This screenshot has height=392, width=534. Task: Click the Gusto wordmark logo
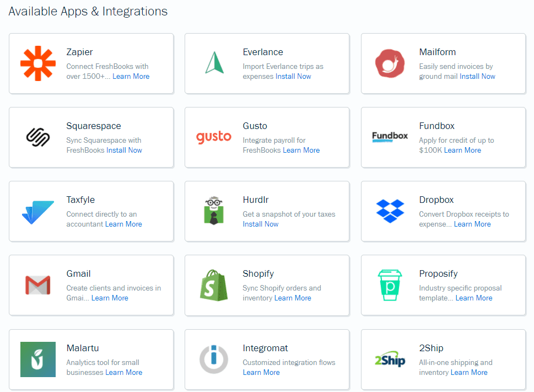tap(214, 137)
